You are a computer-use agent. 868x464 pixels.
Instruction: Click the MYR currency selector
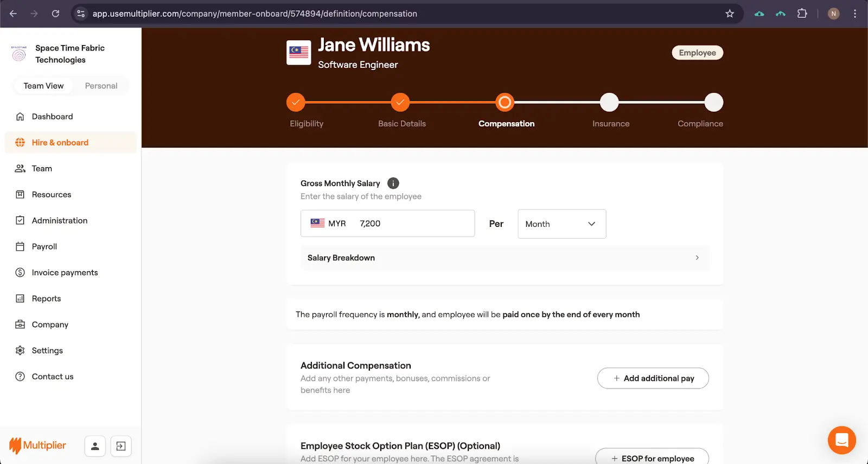328,224
